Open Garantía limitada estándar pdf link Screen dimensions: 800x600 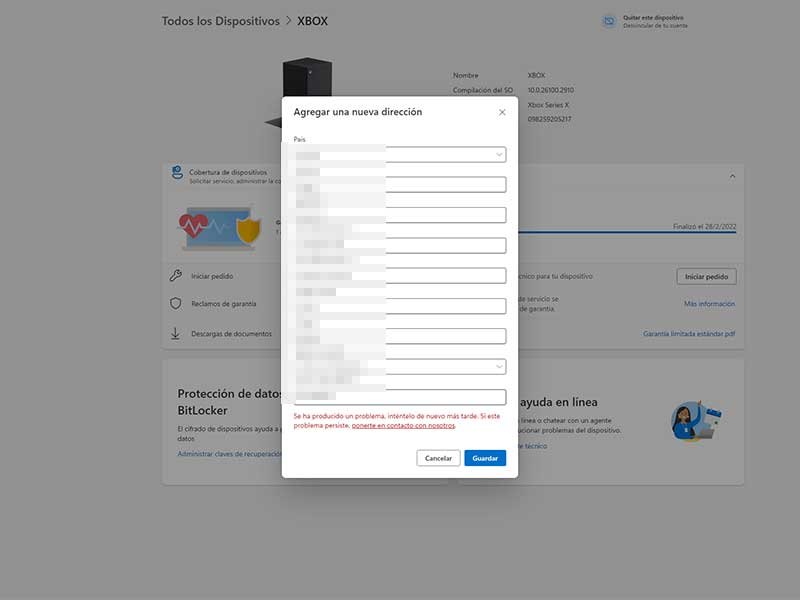[x=689, y=334]
